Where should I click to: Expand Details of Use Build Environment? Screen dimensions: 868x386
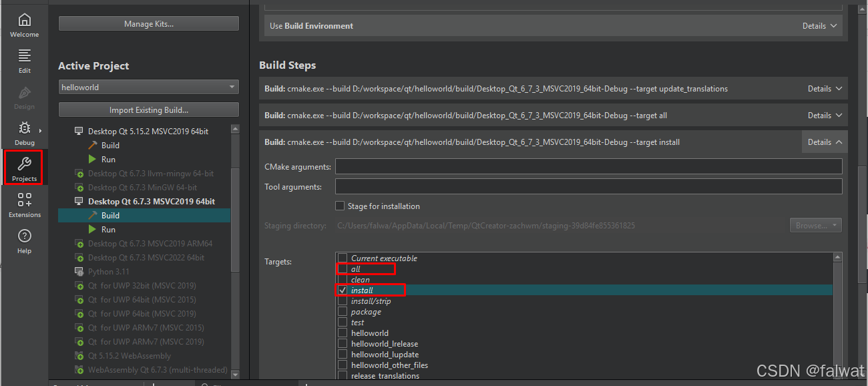pyautogui.click(x=819, y=26)
